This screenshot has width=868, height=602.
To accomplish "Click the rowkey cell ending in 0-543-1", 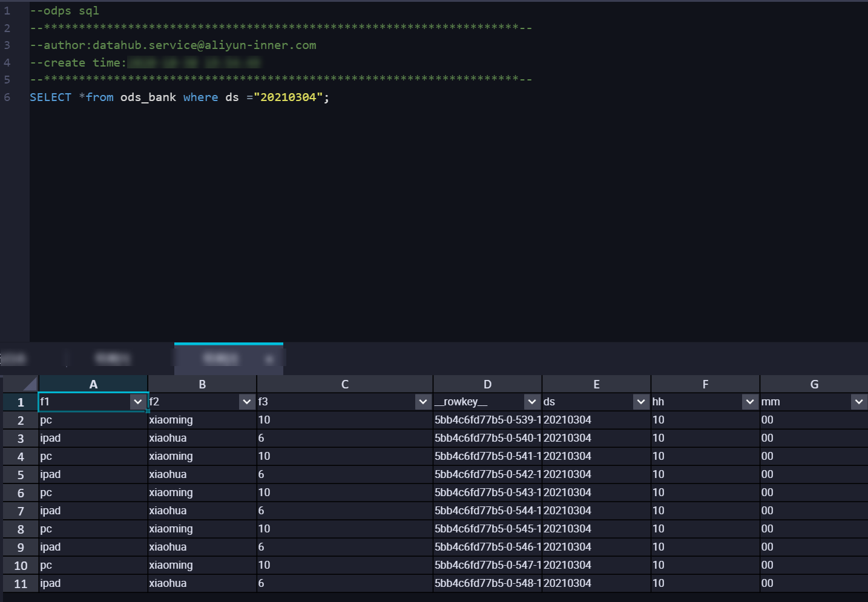I will [x=487, y=492].
